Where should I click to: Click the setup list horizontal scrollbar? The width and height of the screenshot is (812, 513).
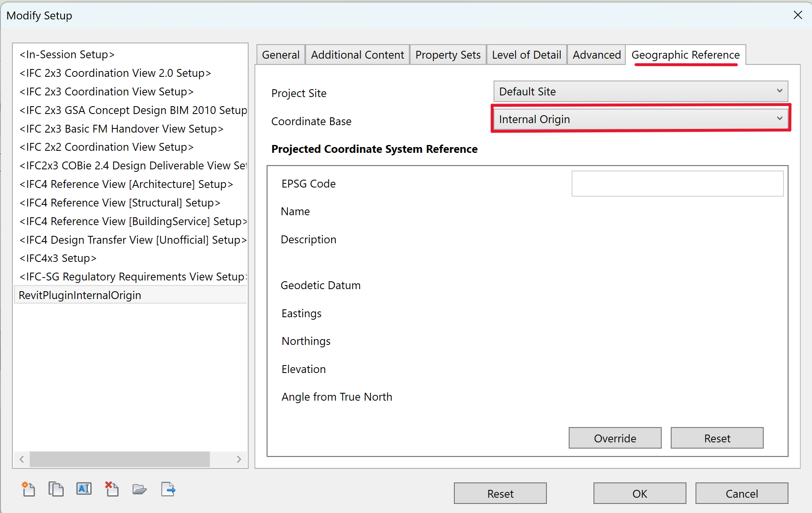[120, 459]
